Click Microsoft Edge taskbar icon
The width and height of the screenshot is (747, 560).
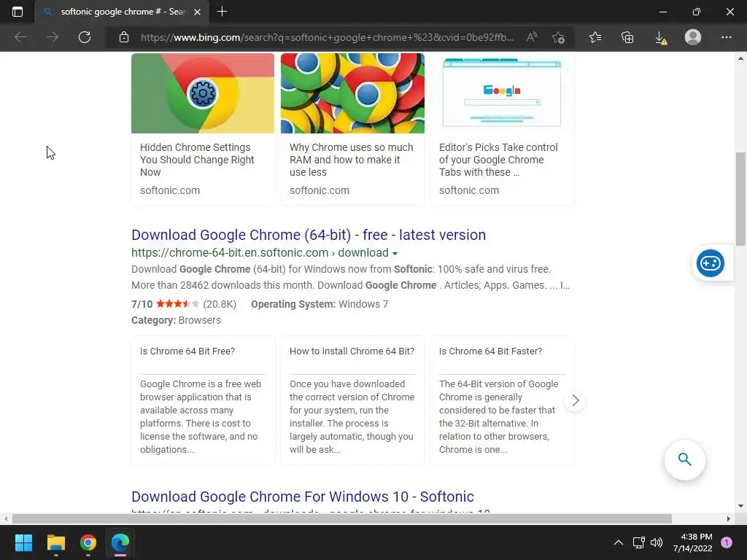point(120,542)
